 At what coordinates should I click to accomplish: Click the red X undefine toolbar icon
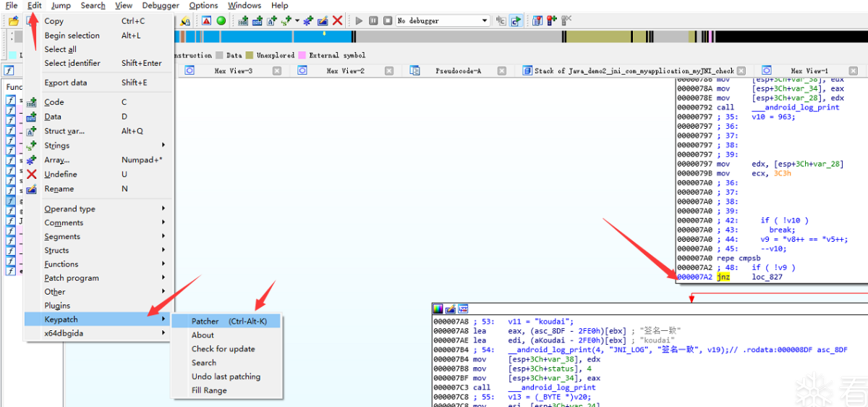[x=337, y=20]
